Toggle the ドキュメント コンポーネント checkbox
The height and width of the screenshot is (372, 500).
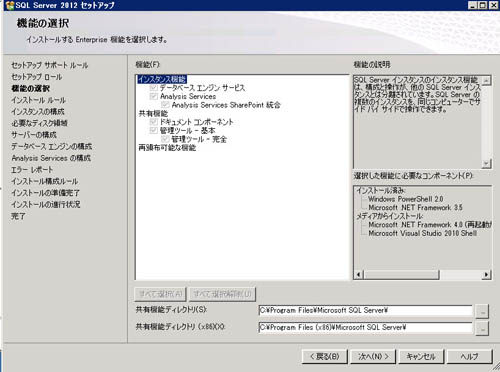154,122
